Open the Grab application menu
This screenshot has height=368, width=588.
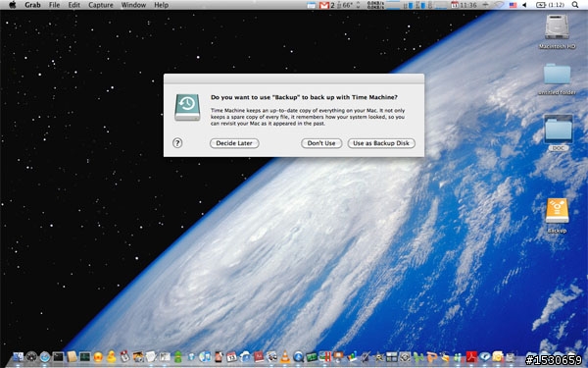32,5
